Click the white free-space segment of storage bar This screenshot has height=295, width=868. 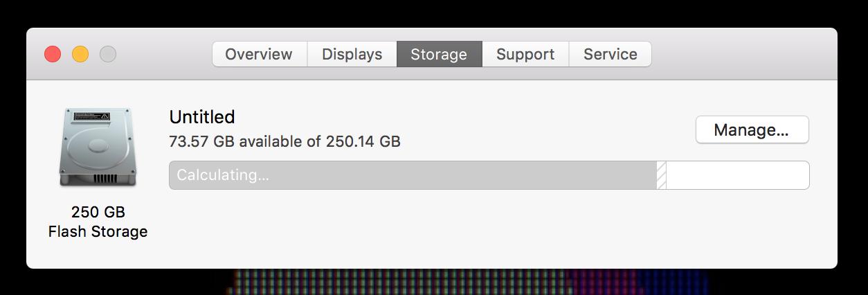(737, 175)
